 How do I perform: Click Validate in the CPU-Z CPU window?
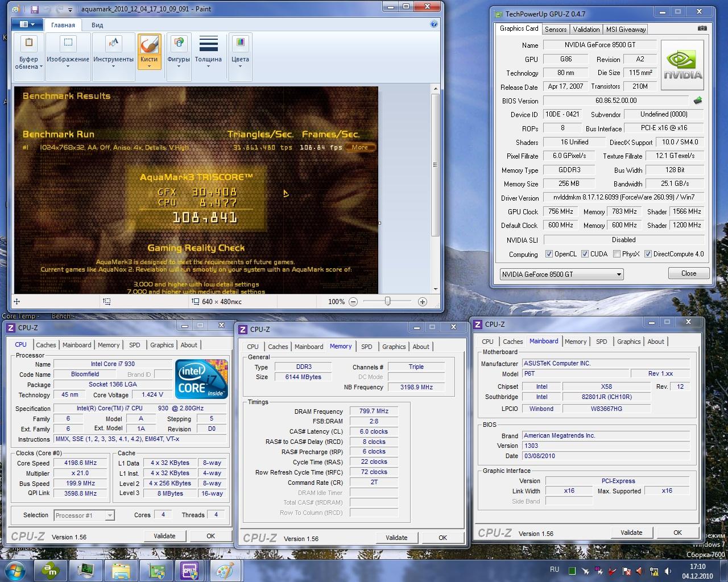[x=164, y=536]
